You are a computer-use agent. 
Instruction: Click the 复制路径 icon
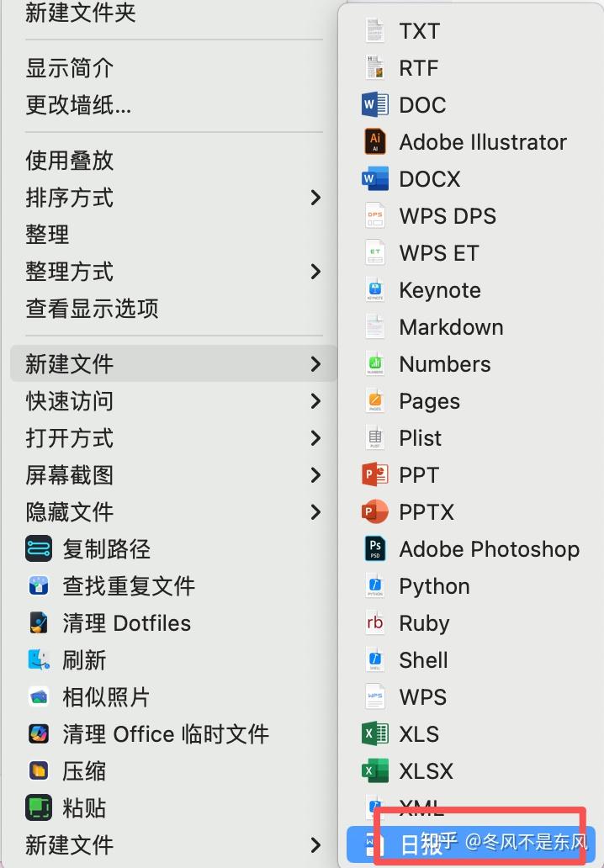coord(39,549)
